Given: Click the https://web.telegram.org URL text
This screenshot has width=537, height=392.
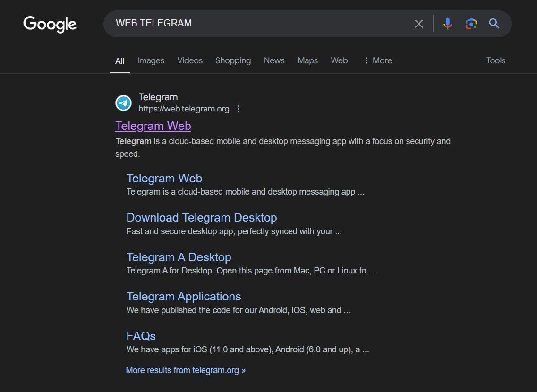Looking at the screenshot, I should [184, 109].
